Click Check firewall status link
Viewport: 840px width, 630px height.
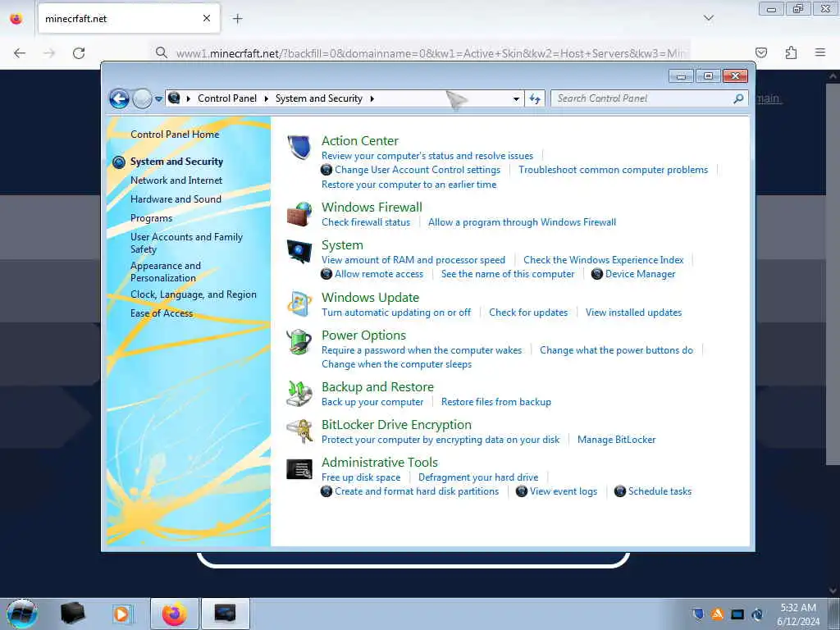(x=366, y=222)
